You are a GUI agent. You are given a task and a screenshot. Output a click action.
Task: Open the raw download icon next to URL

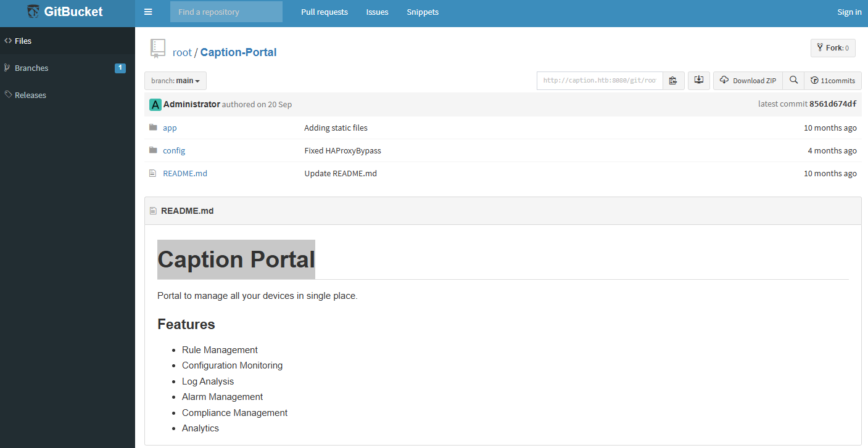click(x=698, y=80)
